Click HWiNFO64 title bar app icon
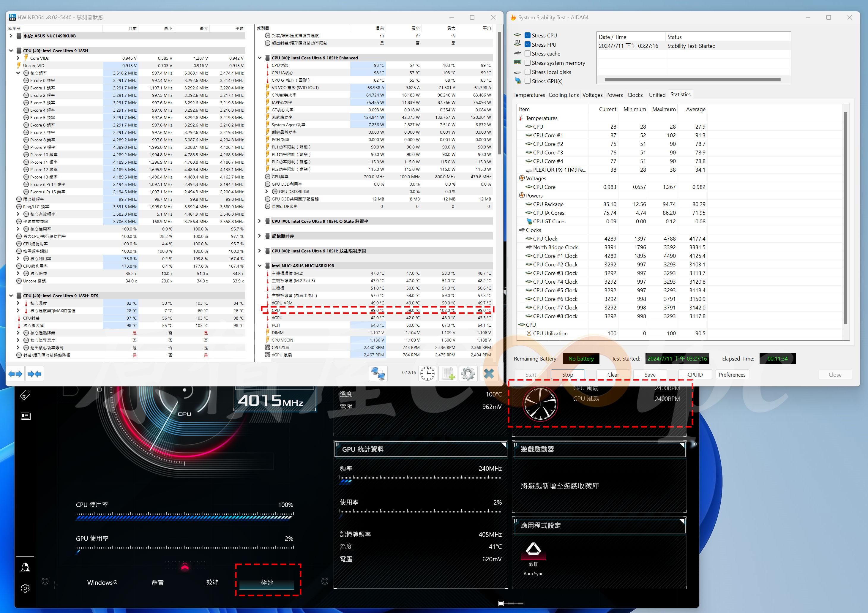The height and width of the screenshot is (613, 868). [x=12, y=18]
